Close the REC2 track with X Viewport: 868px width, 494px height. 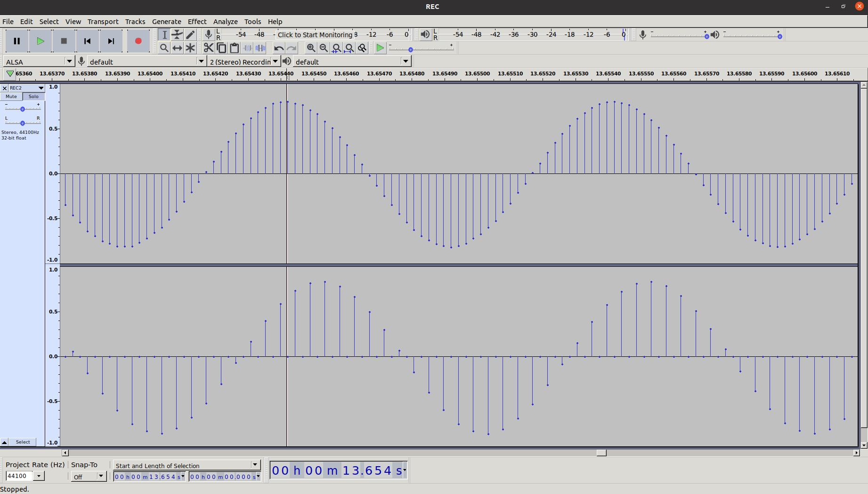5,88
